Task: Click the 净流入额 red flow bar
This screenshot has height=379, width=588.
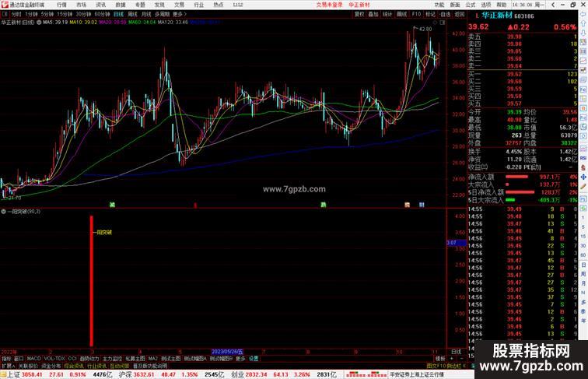Action: tap(516, 177)
